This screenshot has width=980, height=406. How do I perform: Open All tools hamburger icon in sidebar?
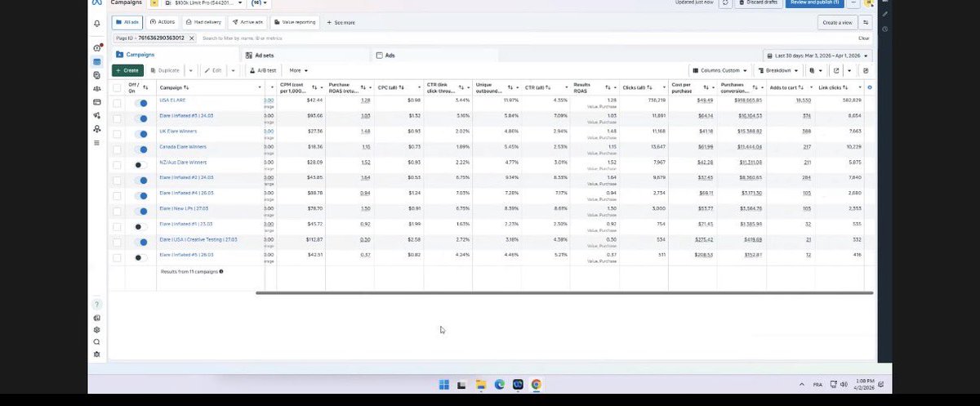[97, 142]
